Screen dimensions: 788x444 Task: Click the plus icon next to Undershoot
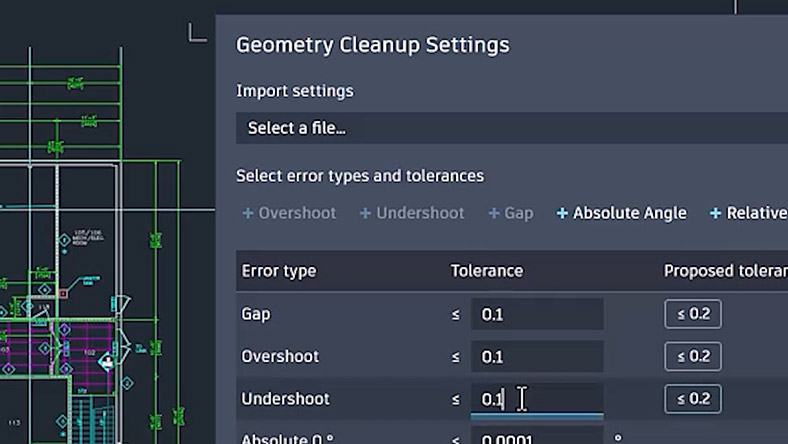click(365, 213)
